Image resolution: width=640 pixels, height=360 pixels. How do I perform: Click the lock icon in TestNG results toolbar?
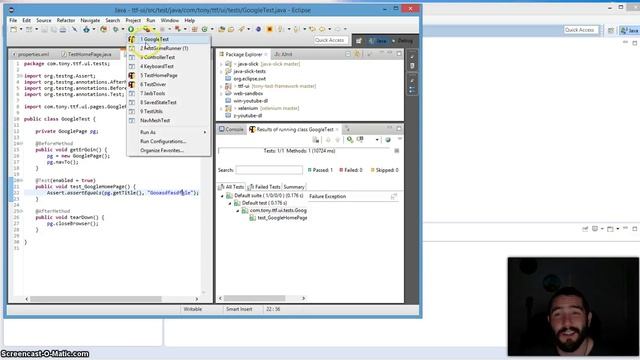[x=316, y=140]
